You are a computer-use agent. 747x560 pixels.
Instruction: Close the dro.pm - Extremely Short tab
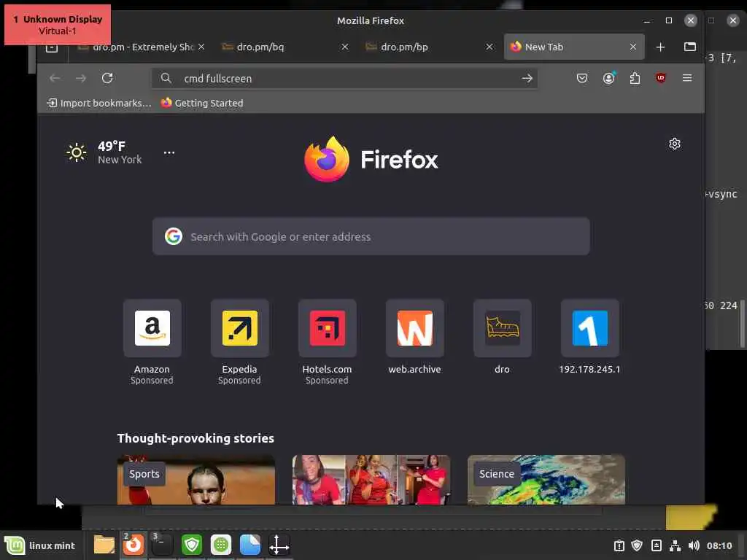point(201,47)
